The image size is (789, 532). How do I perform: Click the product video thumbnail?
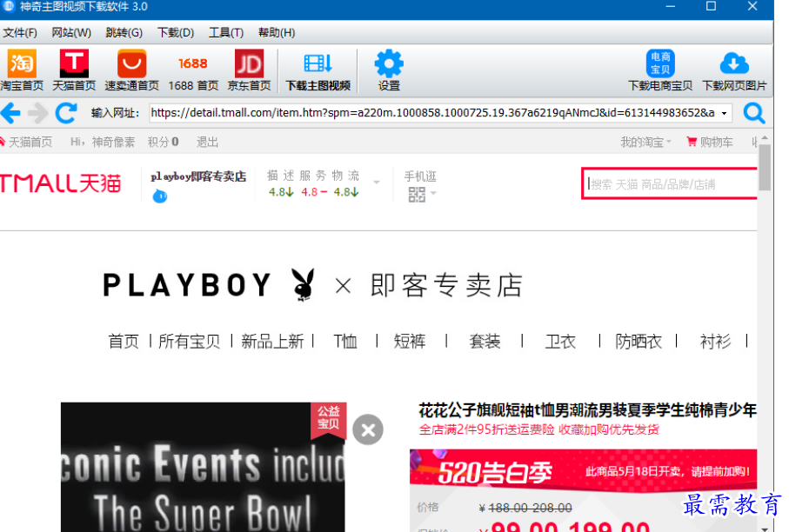[203, 467]
